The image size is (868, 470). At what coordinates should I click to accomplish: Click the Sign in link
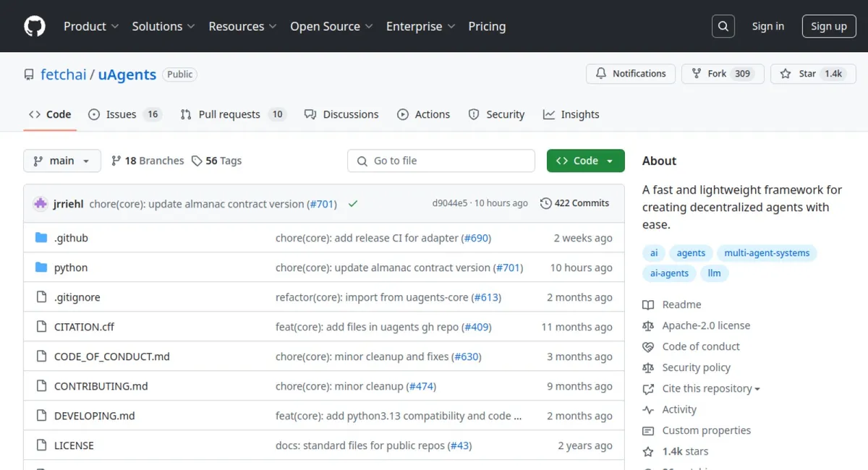(767, 26)
